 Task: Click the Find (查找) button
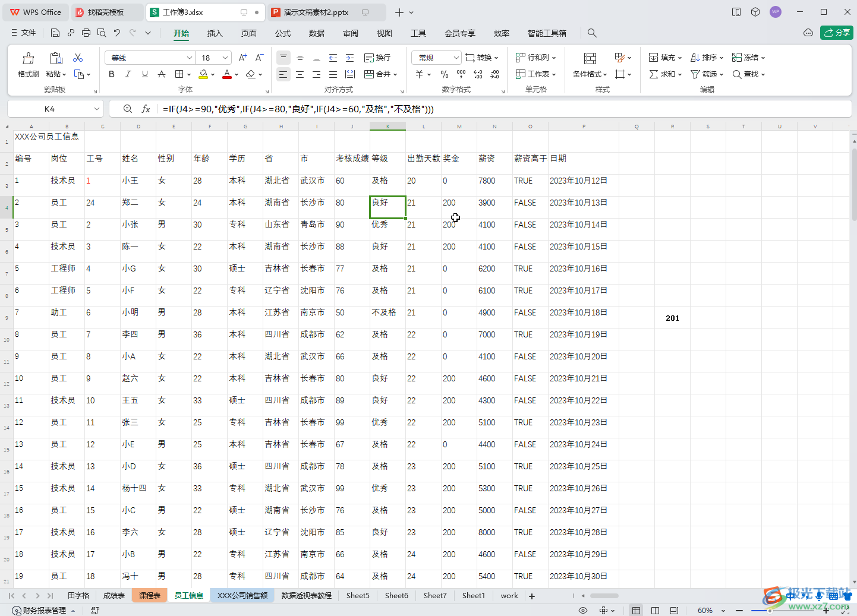(748, 74)
